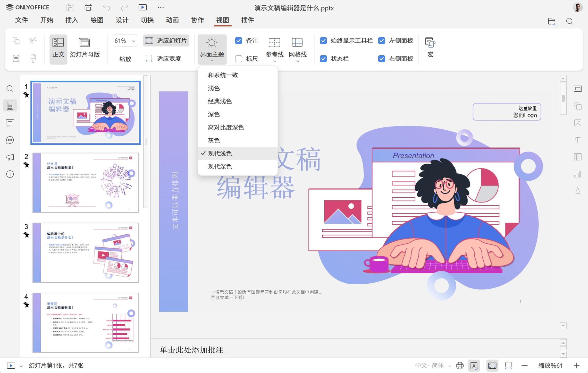The height and width of the screenshot is (373, 588).
Task: Open the more options ellipsis
Action: pyautogui.click(x=161, y=7)
